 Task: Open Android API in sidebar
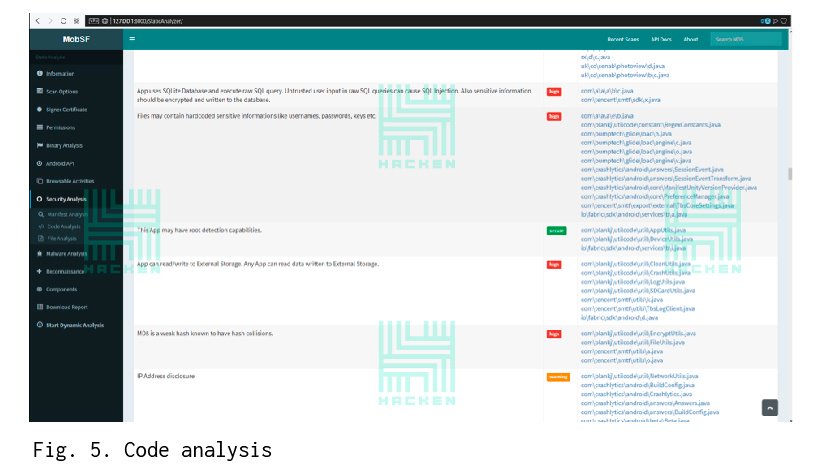pyautogui.click(x=60, y=163)
